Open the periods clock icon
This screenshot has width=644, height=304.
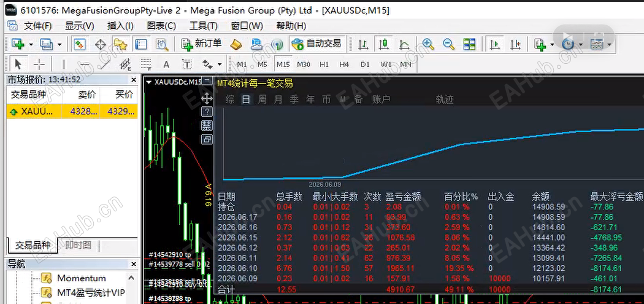click(568, 44)
